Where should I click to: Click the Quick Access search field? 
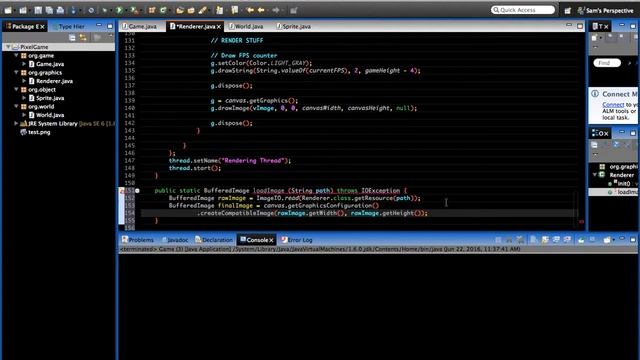point(523,10)
